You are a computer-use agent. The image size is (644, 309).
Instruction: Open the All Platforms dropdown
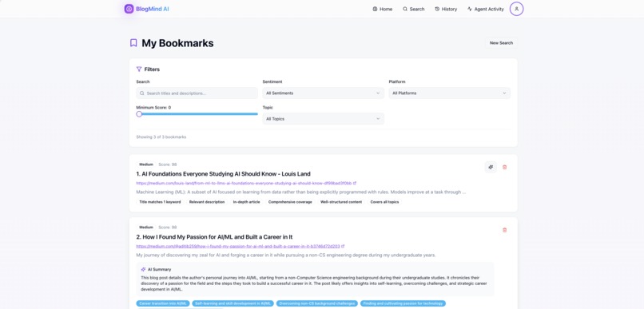(x=450, y=93)
